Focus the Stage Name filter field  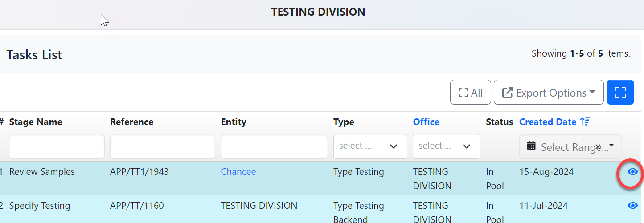57,146
